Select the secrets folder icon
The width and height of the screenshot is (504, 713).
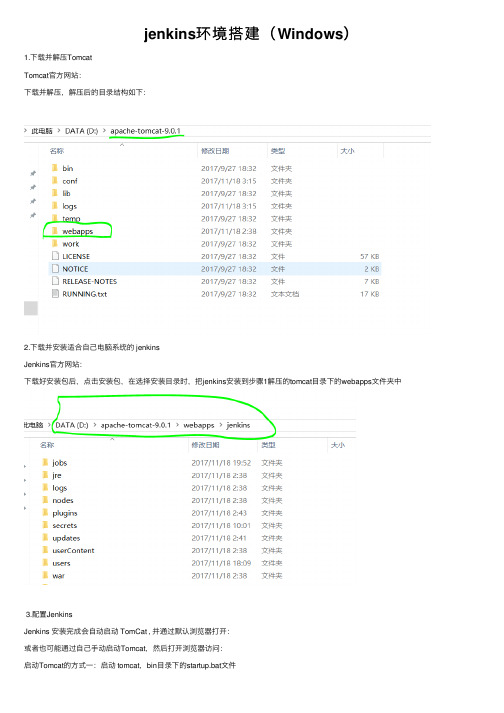[x=45, y=525]
